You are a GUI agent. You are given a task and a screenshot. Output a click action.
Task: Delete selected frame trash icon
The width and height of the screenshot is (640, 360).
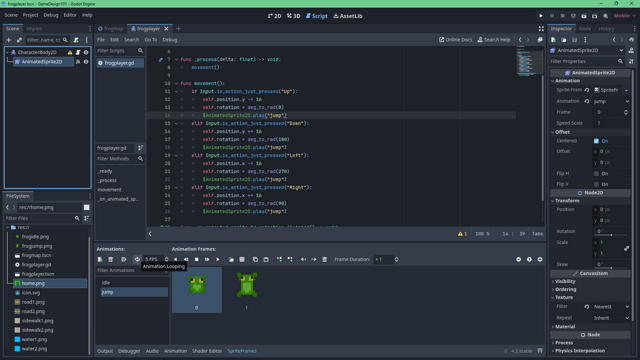(324, 260)
